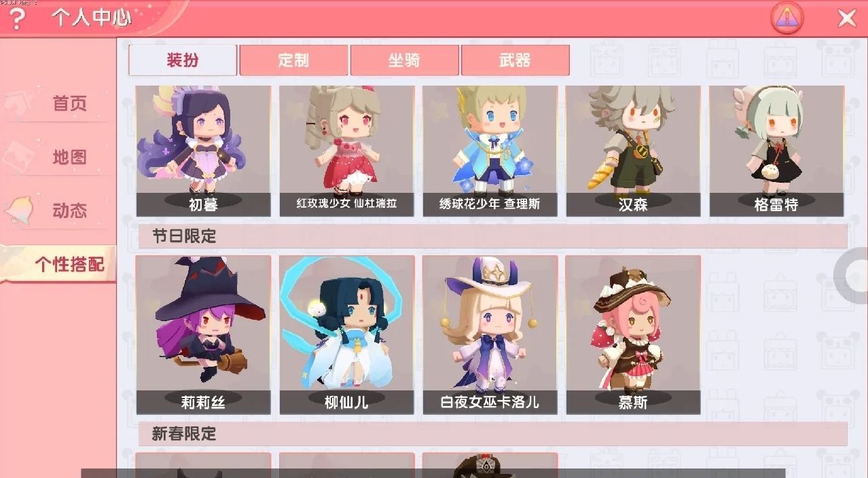
Task: Open 地图 in the left sidebar
Action: point(58,157)
